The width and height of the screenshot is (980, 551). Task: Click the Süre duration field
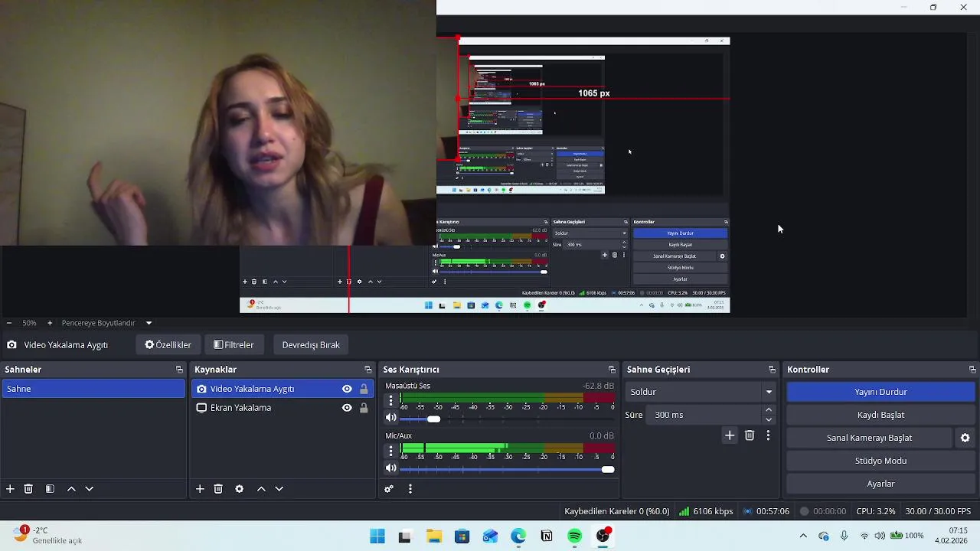tap(704, 415)
